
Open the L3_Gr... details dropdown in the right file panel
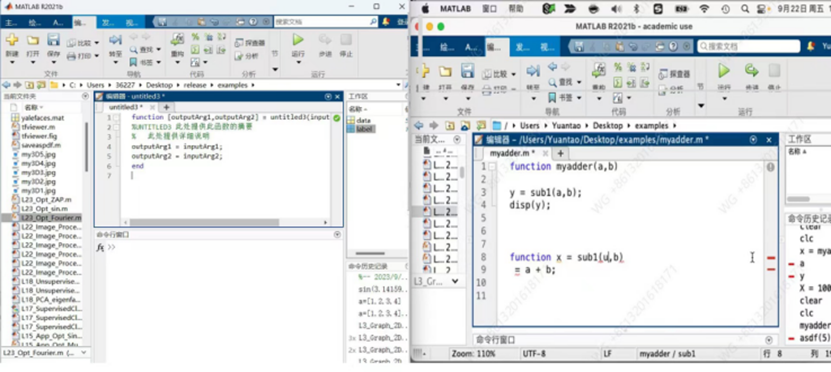coord(455,281)
